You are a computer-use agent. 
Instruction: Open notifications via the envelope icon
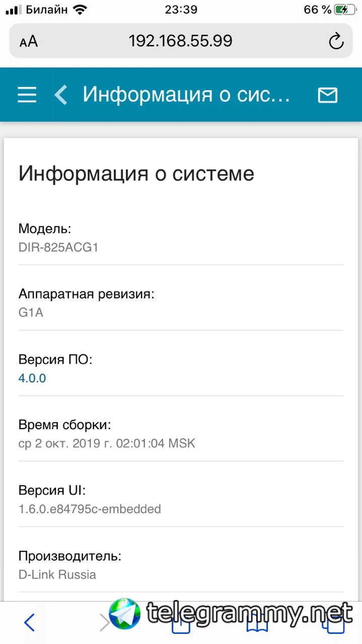pos(328,95)
